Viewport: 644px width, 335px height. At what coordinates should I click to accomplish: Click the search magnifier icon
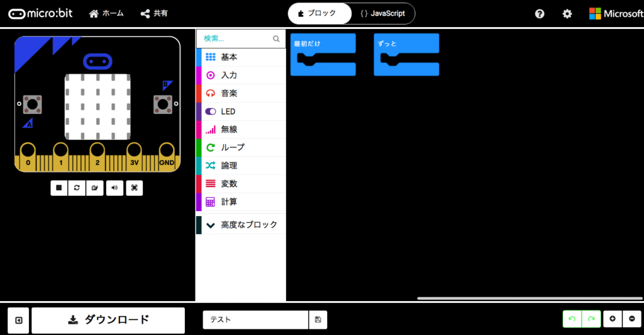277,38
